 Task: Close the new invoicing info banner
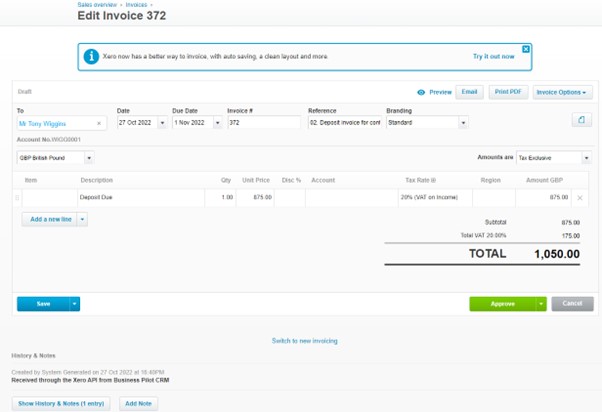click(x=526, y=48)
